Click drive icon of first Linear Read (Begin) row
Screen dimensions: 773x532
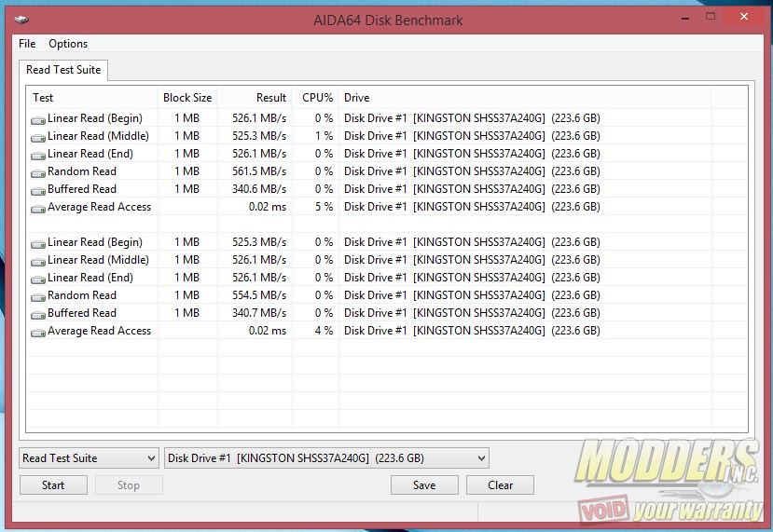pos(38,119)
